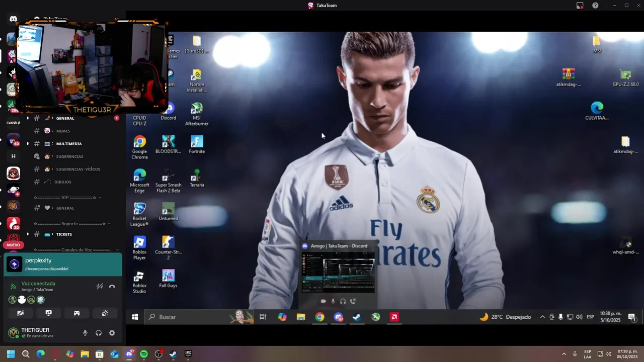Viewport: 644px width, 362px height.
Task: Open the tiger server icon in the server bar
Action: click(x=13, y=206)
